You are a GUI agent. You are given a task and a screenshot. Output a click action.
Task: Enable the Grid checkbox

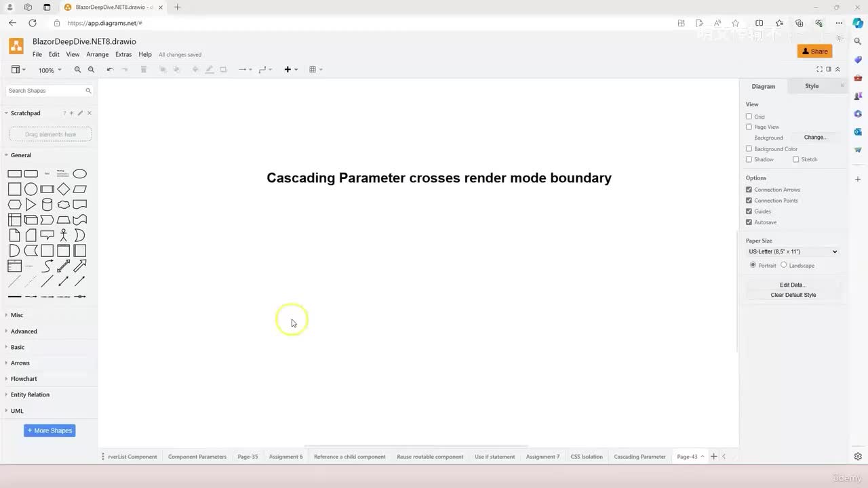click(x=749, y=117)
